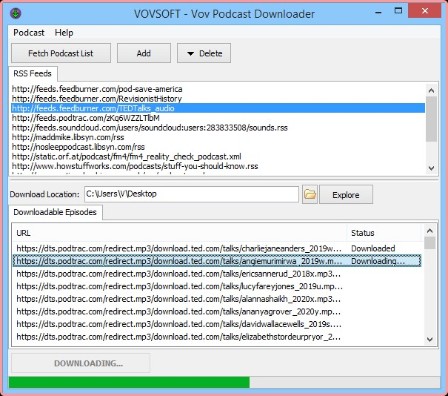Click the Vov Podcast Downloader app icon
This screenshot has height=396, width=448.
coord(16,14)
